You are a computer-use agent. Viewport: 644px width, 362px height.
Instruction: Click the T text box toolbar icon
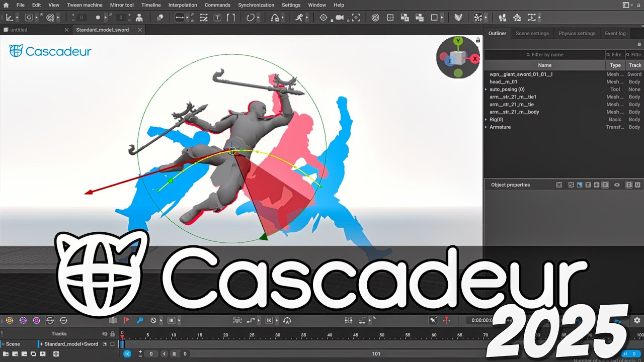(x=217, y=18)
